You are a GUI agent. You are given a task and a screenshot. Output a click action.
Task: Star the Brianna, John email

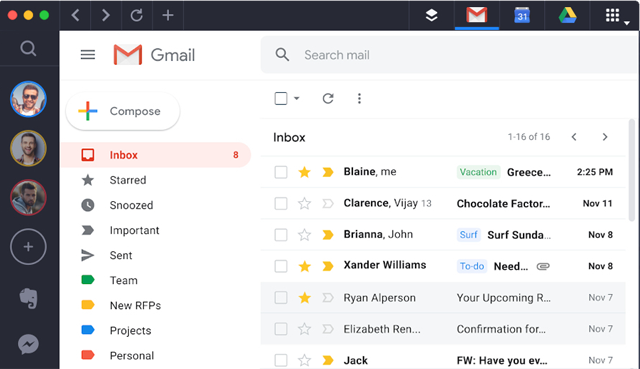304,235
